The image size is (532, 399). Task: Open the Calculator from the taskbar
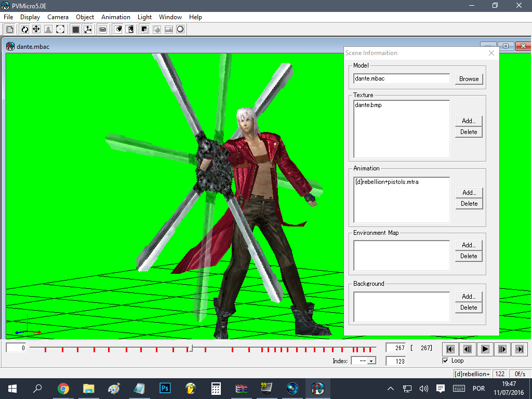click(x=216, y=389)
